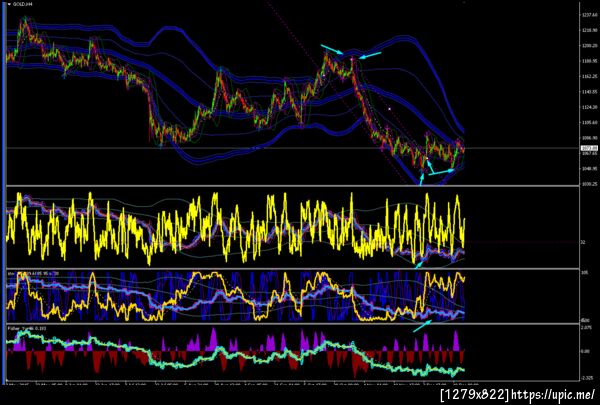Click the 32 level on oscillator scale
Viewport: 600px width, 405px height.
click(x=583, y=242)
